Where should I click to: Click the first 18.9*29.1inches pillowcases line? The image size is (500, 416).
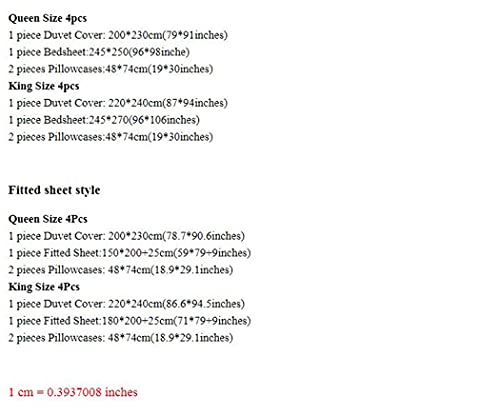pyautogui.click(x=121, y=270)
